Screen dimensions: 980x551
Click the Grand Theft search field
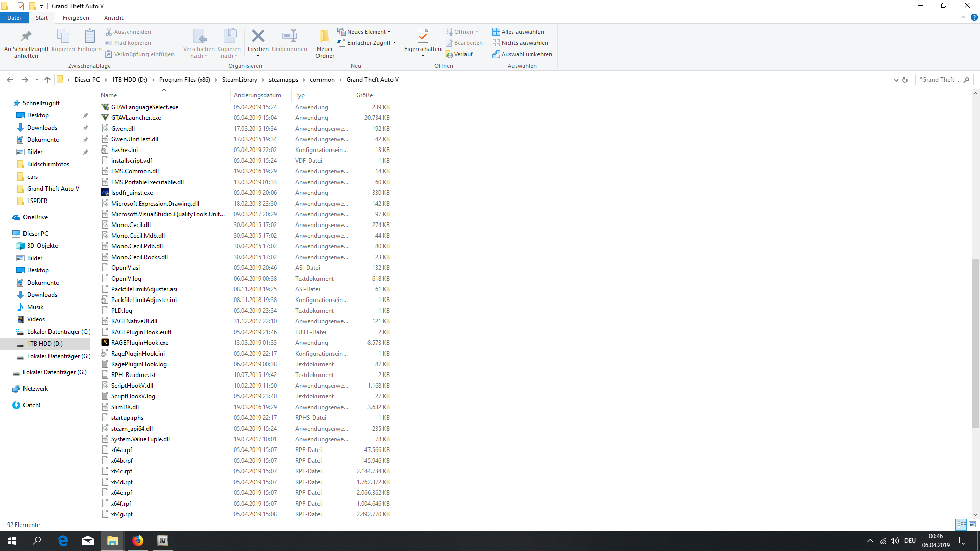tap(940, 80)
